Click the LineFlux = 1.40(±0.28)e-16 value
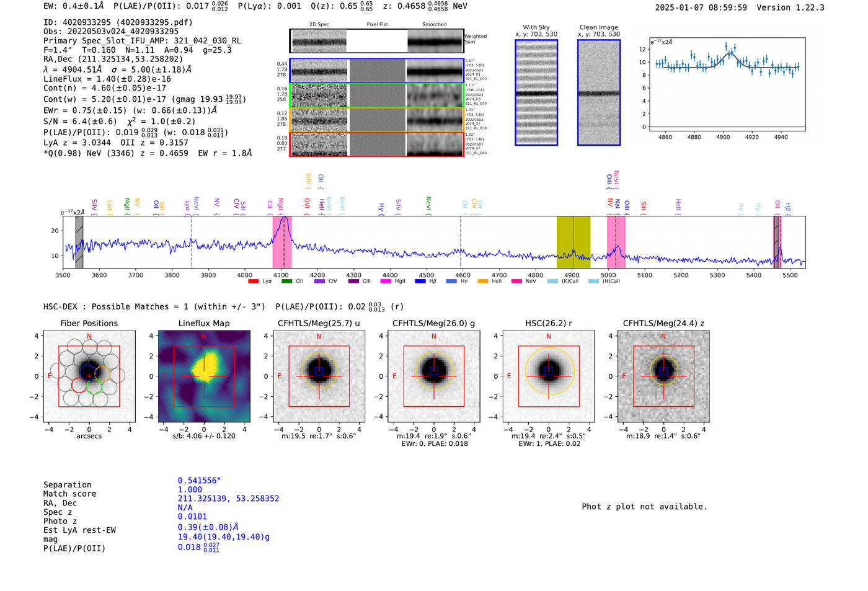Screen dimensions: 868x591 (107, 79)
